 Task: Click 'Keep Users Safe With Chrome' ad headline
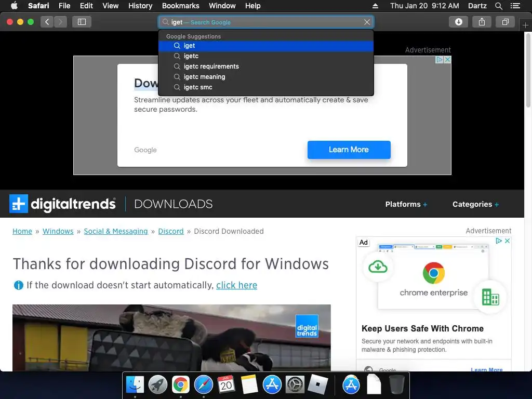click(422, 328)
